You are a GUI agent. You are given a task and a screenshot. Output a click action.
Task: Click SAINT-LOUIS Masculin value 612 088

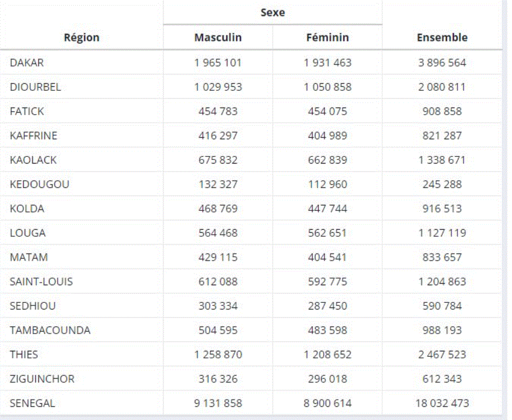pyautogui.click(x=218, y=281)
